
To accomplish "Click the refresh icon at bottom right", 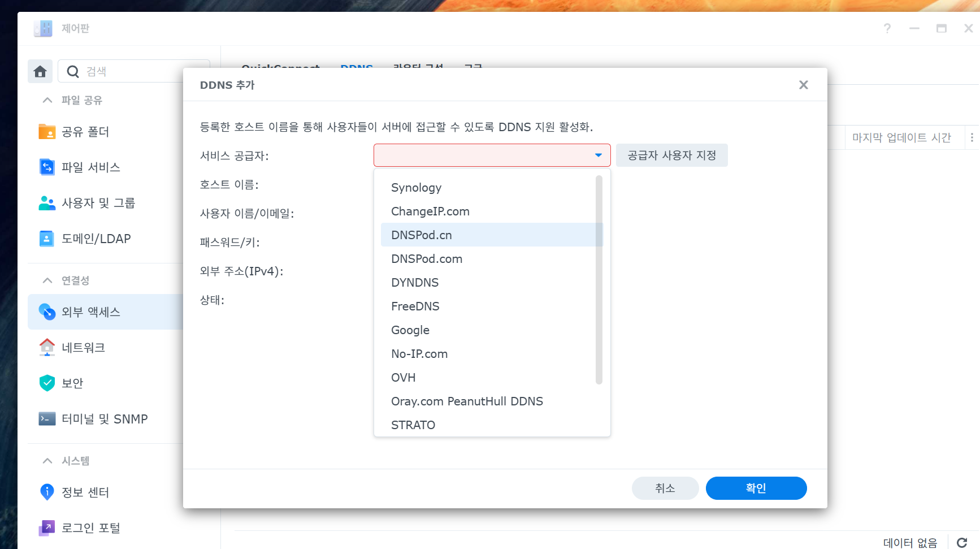I will point(962,542).
